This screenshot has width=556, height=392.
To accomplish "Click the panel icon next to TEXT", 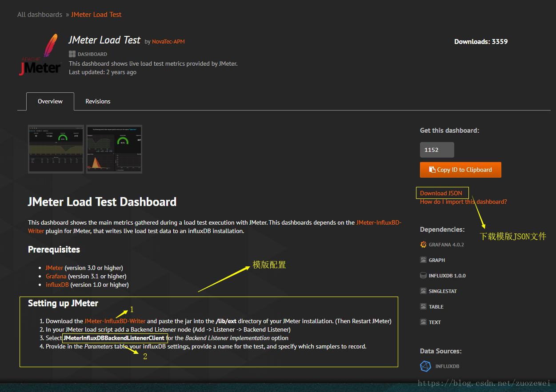I will 423,322.
